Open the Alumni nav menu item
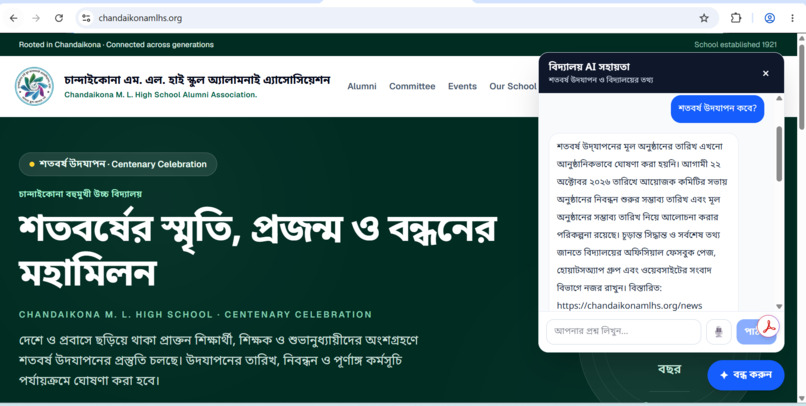 [362, 86]
